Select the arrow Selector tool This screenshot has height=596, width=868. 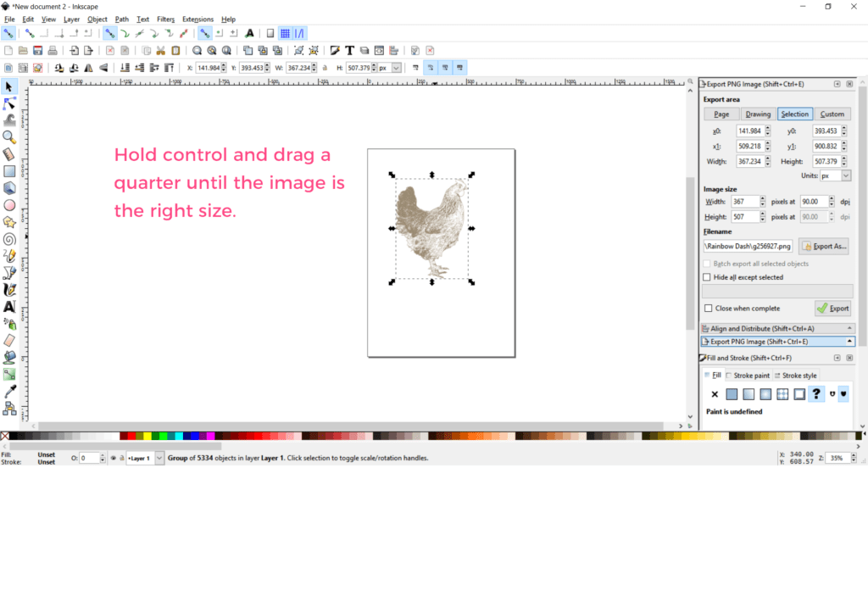[x=8, y=86]
